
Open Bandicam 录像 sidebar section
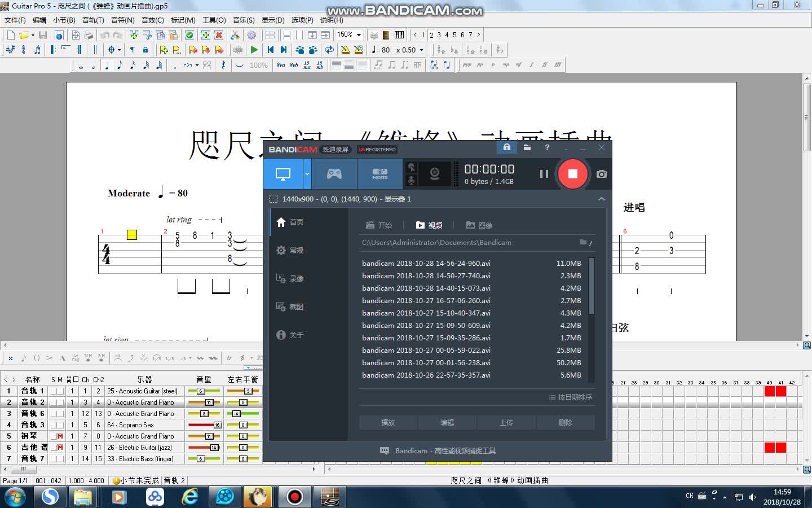click(x=290, y=278)
